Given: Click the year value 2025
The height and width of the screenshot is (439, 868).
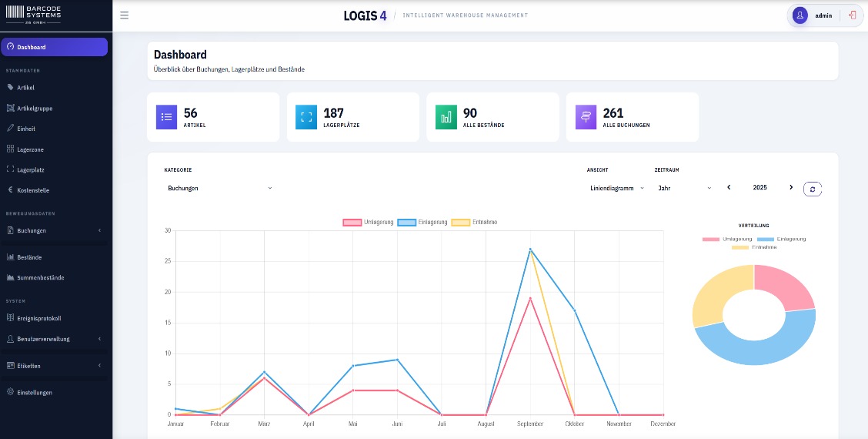Looking at the screenshot, I should pyautogui.click(x=759, y=187).
